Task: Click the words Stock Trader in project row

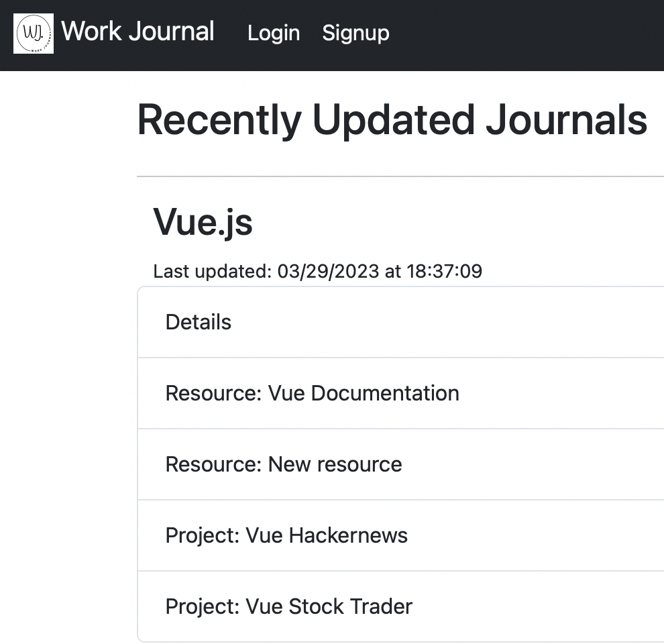Action: coord(350,606)
